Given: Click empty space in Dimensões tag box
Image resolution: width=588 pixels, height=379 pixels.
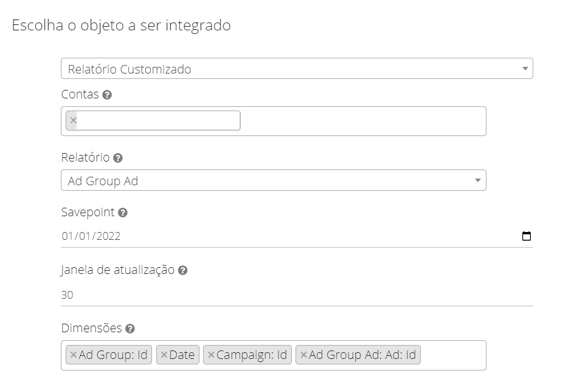Looking at the screenshot, I should [x=453, y=355].
